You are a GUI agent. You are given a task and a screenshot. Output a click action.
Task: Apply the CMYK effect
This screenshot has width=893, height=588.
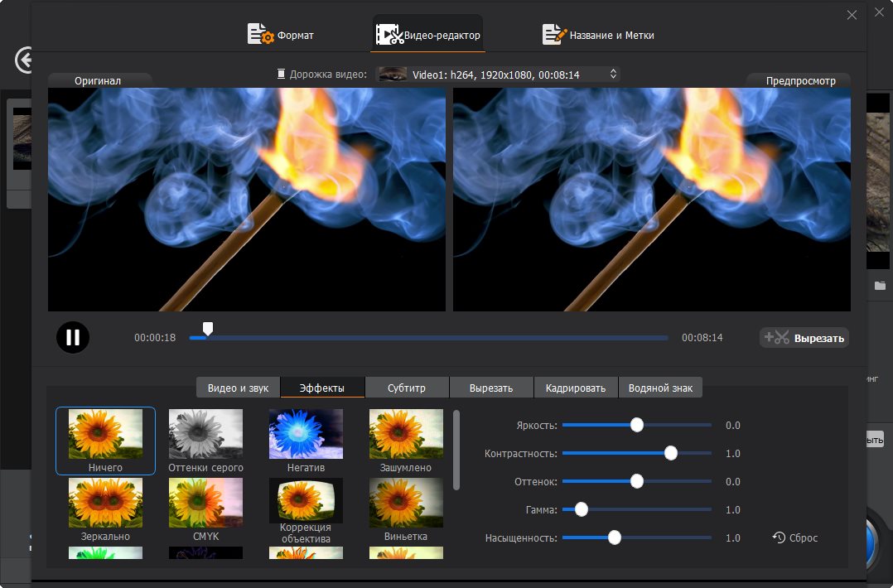[205, 503]
